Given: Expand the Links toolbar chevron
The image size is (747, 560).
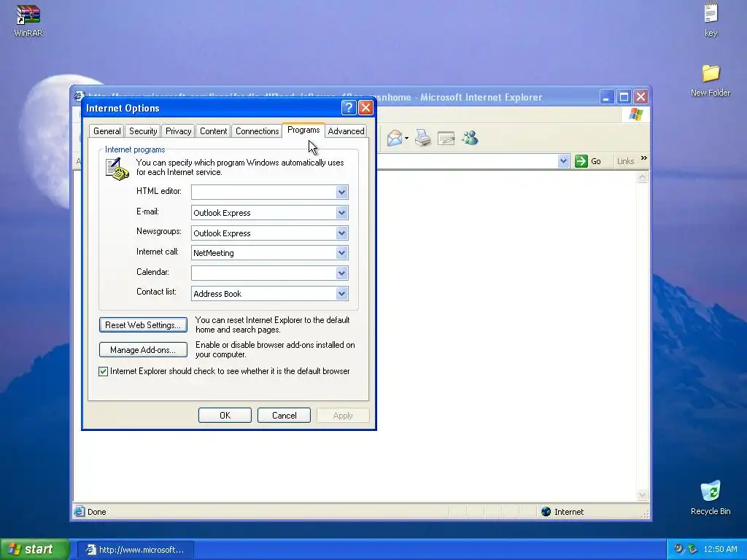Looking at the screenshot, I should click(x=644, y=158).
